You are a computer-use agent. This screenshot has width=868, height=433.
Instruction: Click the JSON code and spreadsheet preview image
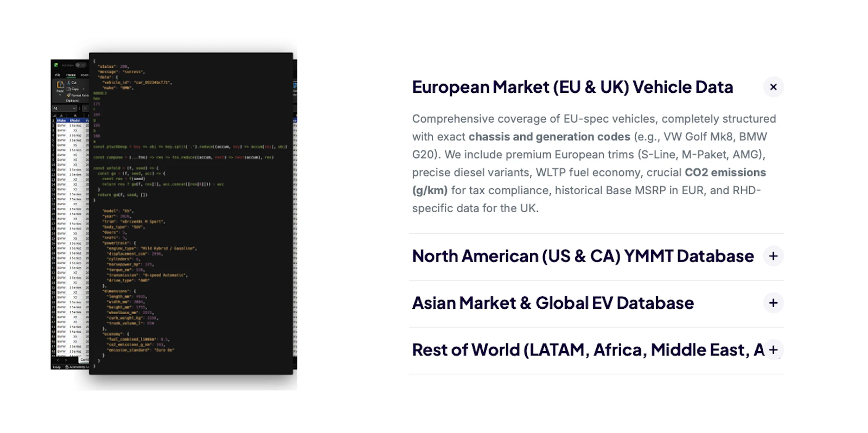click(x=174, y=215)
